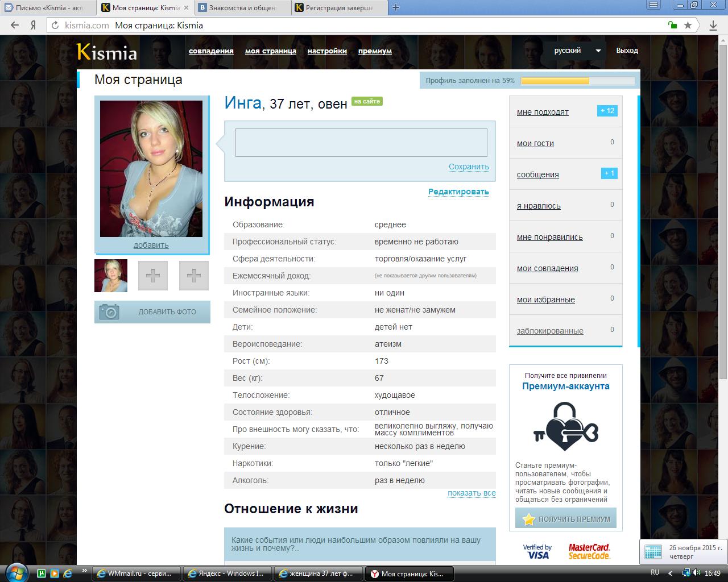
Task: Open the 'премиум' navigation link
Action: pos(375,51)
